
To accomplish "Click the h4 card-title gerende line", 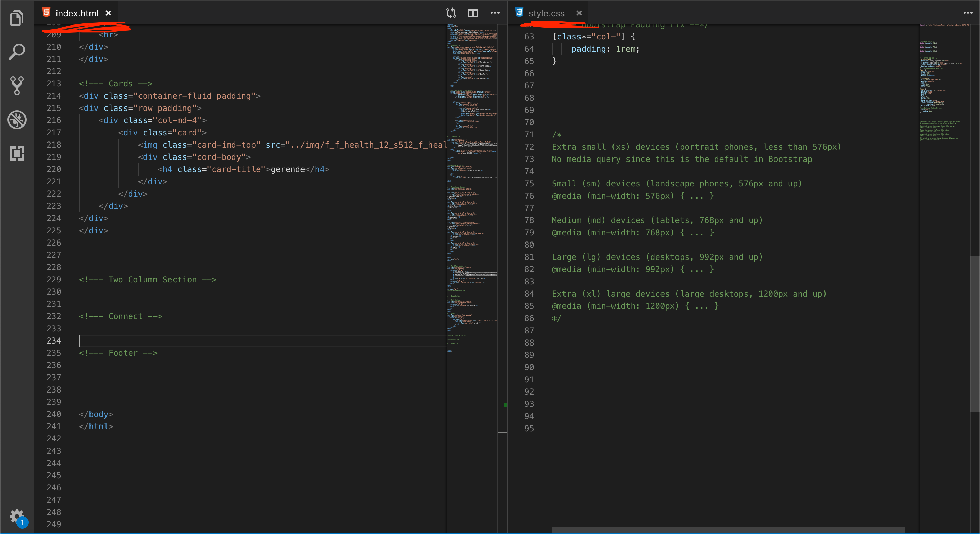I will tap(244, 169).
